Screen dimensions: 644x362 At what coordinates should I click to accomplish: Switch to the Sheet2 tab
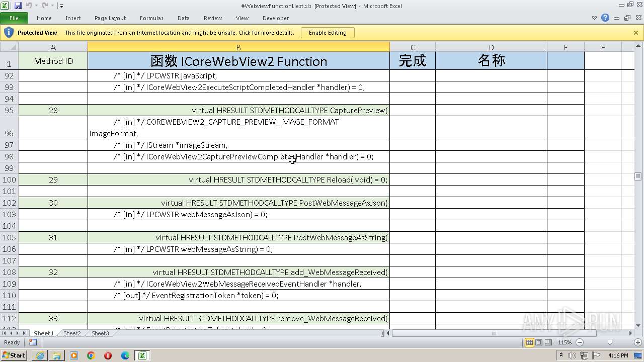(72, 333)
